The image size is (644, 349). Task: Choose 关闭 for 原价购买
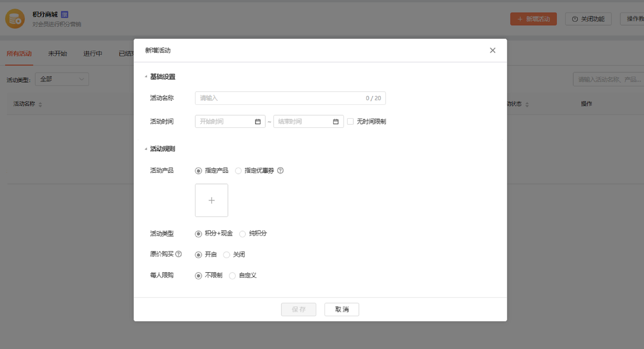click(x=227, y=255)
